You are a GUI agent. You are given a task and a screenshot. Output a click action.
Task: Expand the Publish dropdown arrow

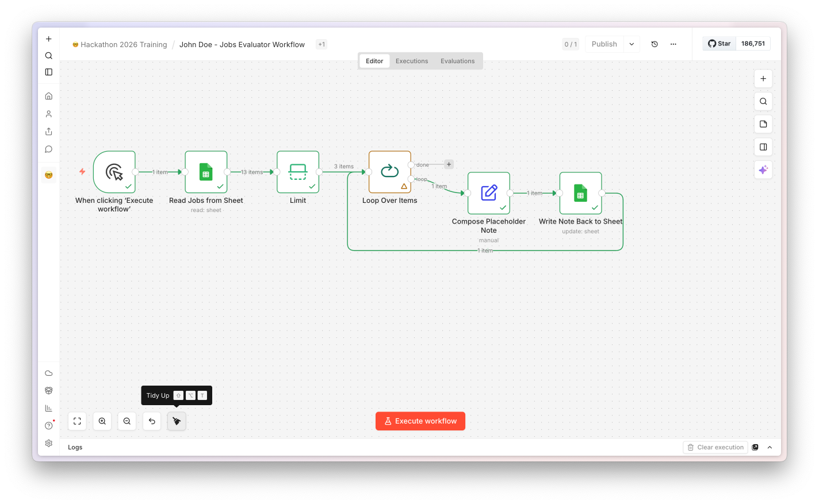632,44
